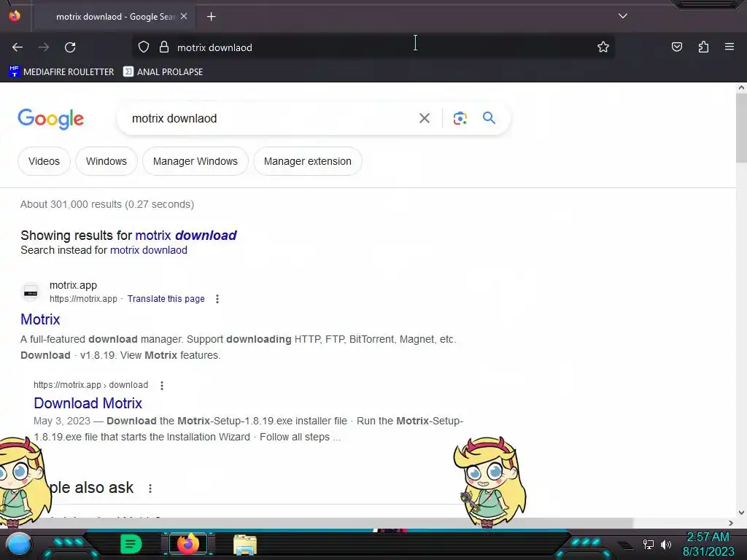
Task: Click the disabled forward navigation arrow
Action: (x=44, y=47)
